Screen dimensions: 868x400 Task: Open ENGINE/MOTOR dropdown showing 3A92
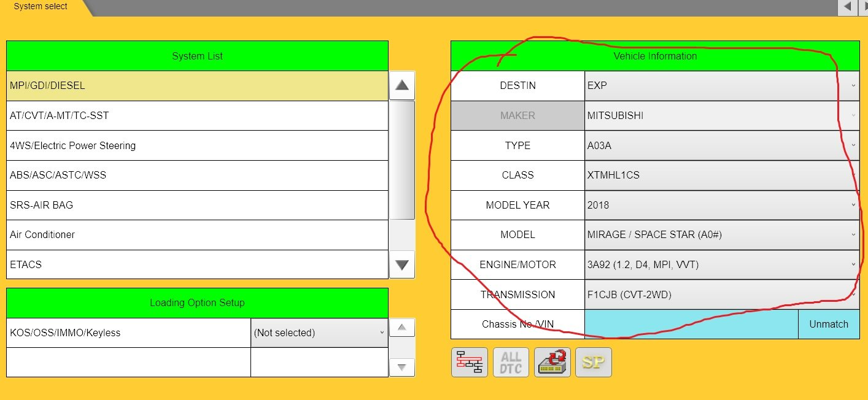[x=722, y=264]
